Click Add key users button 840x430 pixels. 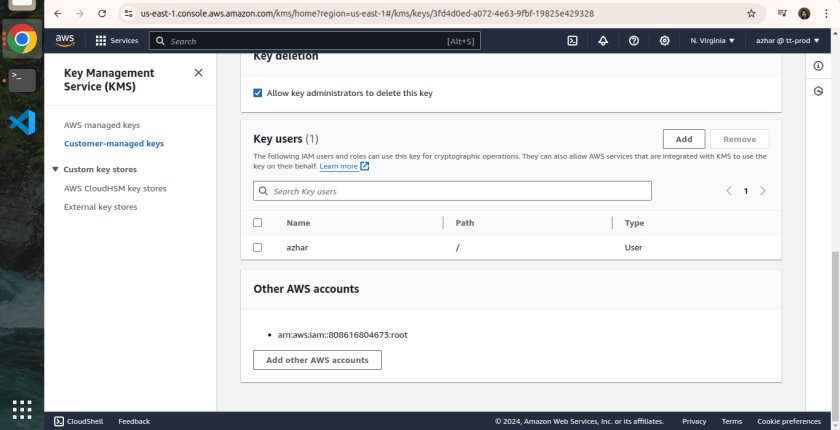(684, 139)
